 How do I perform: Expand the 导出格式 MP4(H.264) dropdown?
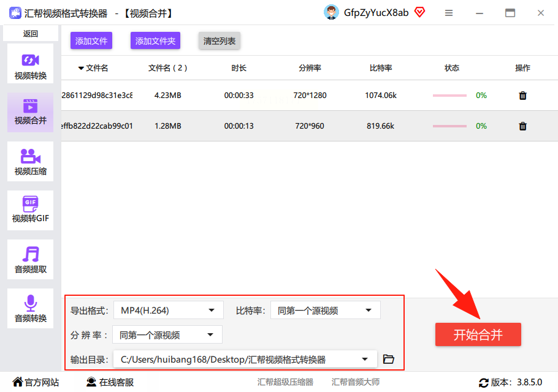(169, 311)
